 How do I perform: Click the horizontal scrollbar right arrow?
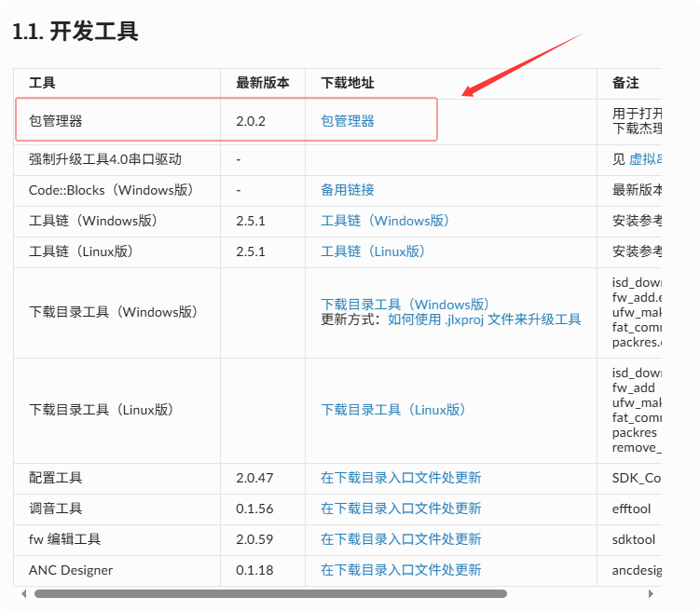pos(651,593)
